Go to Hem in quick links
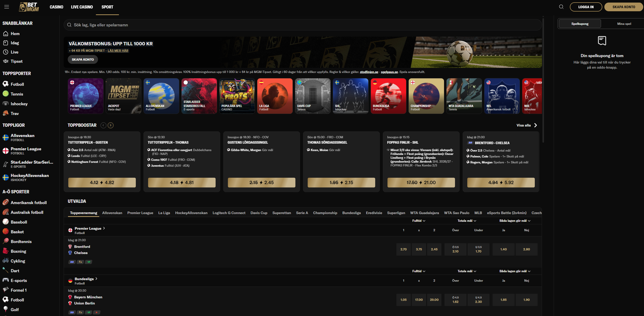644x316 pixels. [x=15, y=34]
